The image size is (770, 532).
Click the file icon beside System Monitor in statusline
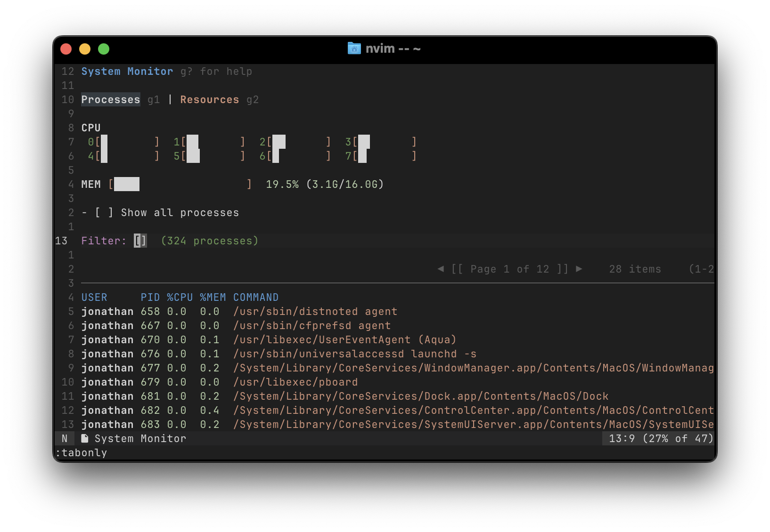pos(85,438)
